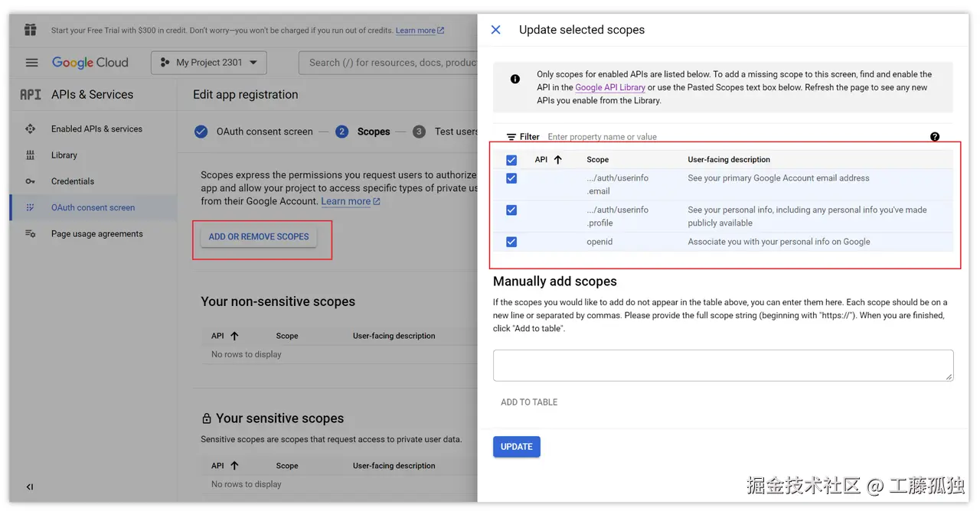Select the OAuth consent screen step

click(201, 132)
